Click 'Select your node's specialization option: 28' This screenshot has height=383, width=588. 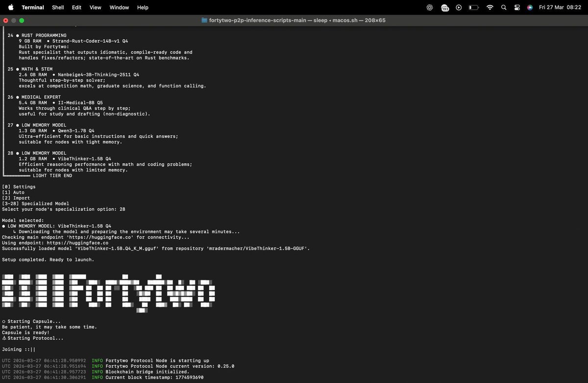coord(64,209)
